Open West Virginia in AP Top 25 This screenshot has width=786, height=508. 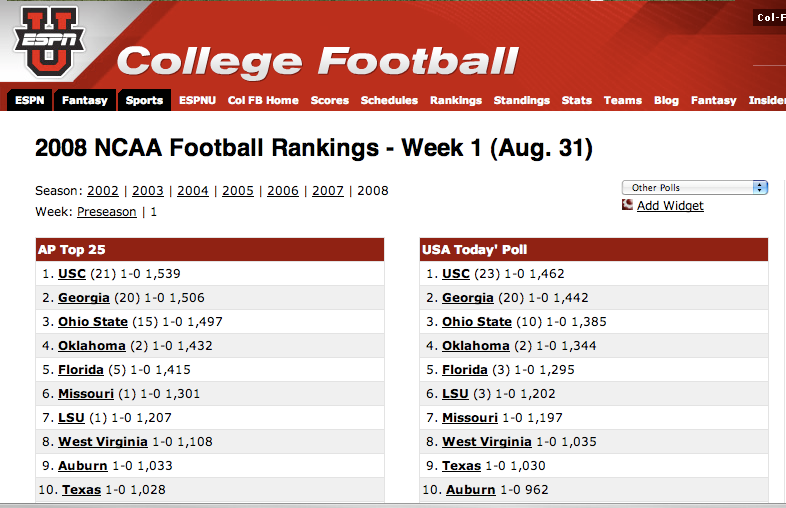103,442
